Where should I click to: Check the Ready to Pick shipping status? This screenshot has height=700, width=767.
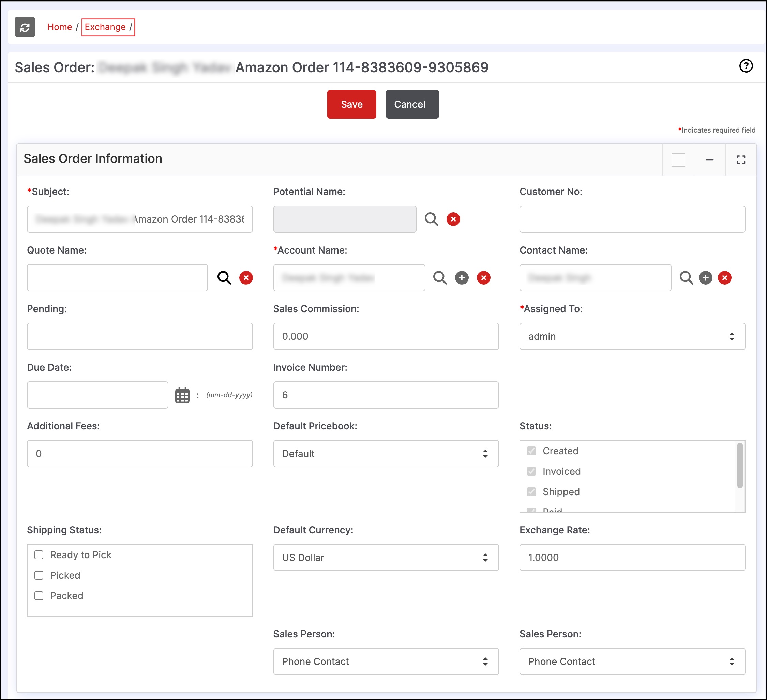click(x=39, y=555)
